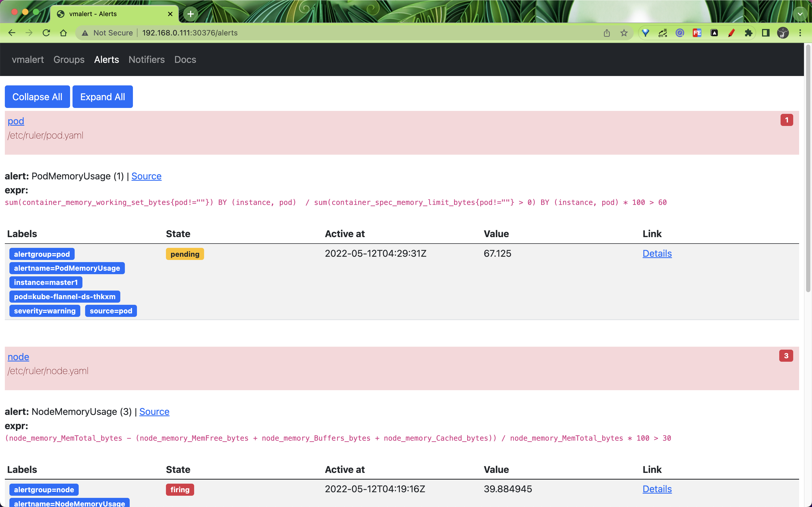Viewport: 812px width, 507px height.
Task: Open the tab search dropdown
Action: (801, 14)
